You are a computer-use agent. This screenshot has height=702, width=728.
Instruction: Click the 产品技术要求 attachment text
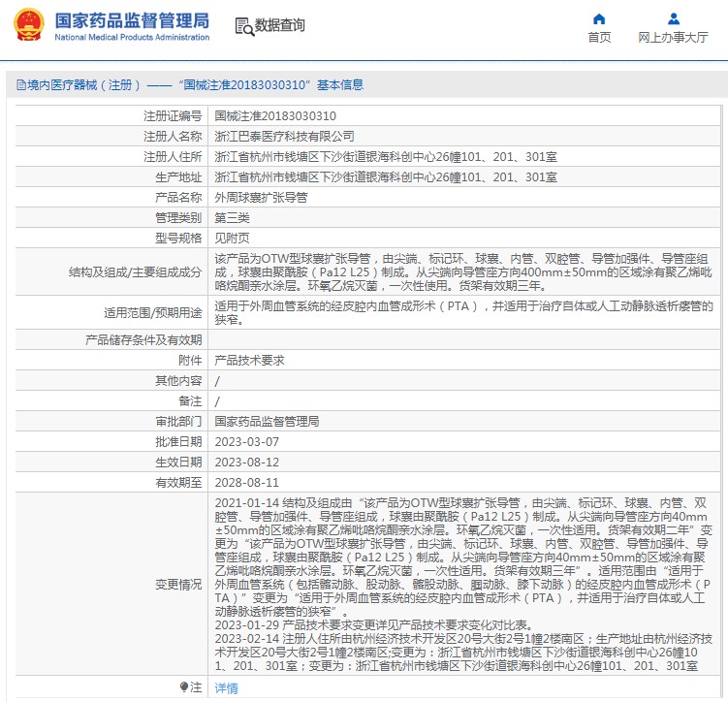coord(250,361)
